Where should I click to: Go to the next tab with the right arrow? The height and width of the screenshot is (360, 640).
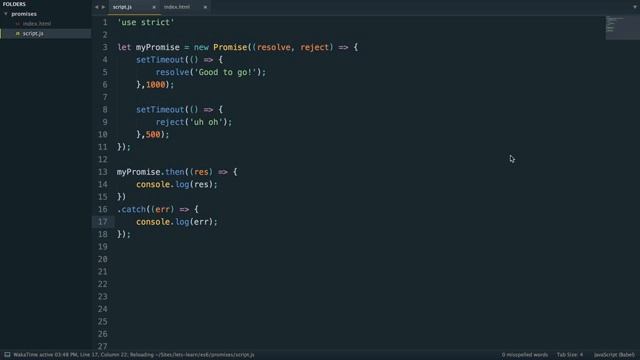103,7
